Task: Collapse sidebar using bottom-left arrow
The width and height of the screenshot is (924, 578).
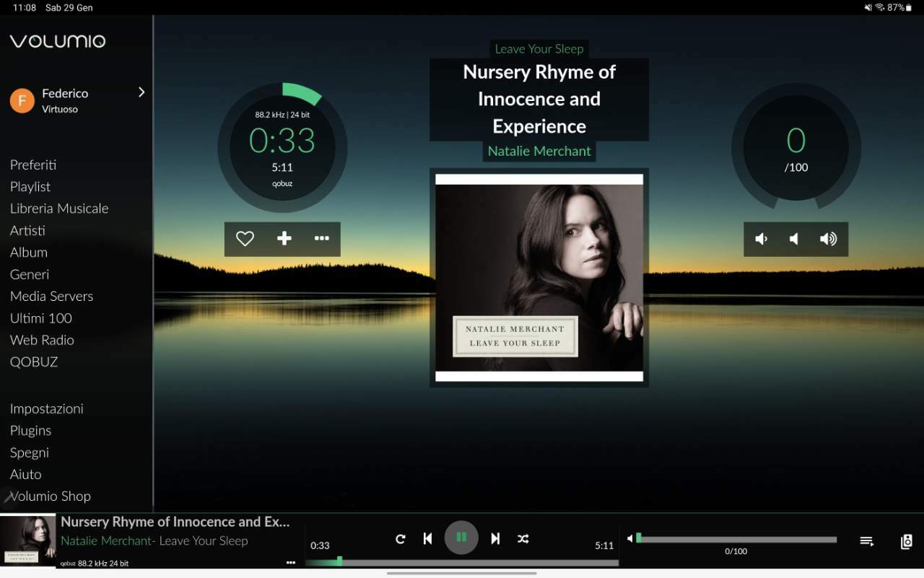Action: (x=7, y=496)
